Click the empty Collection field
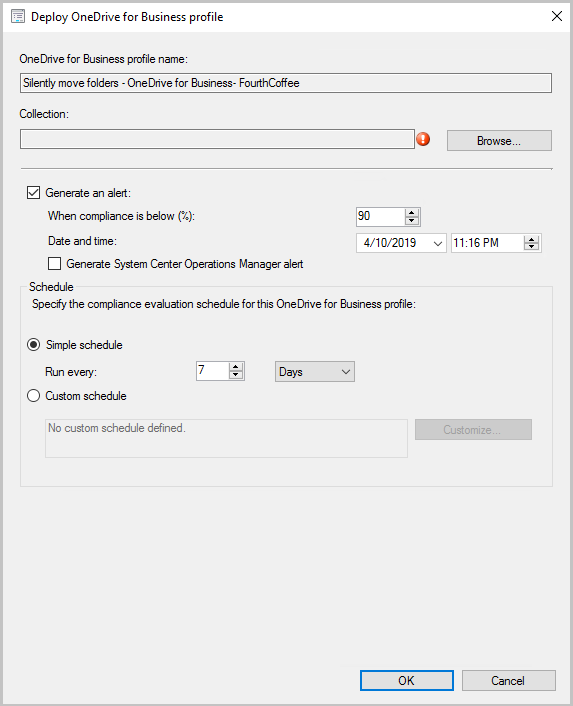 (217, 139)
